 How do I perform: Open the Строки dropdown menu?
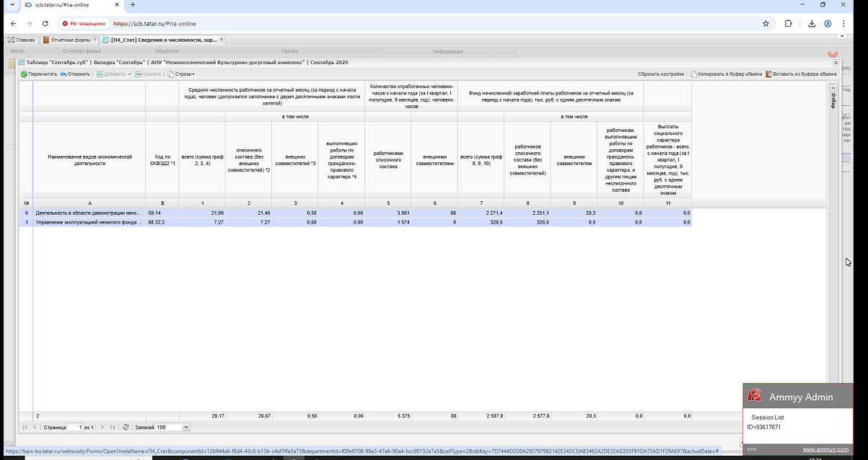tap(181, 74)
